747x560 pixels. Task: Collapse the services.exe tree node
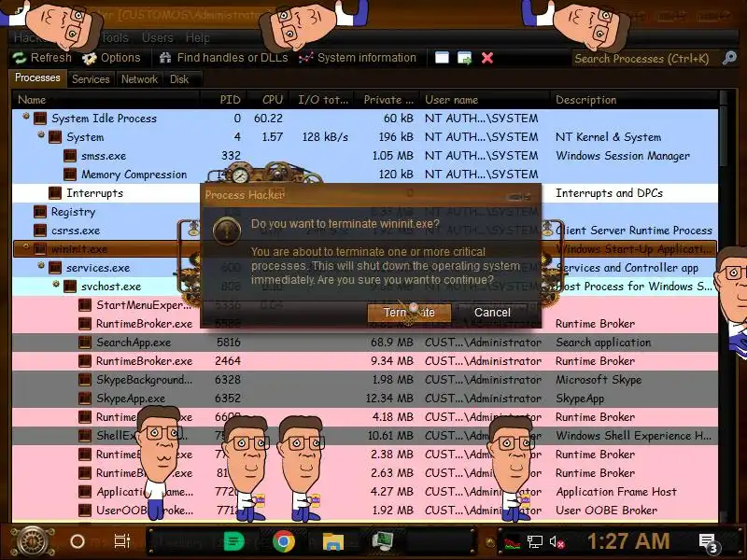(x=41, y=266)
